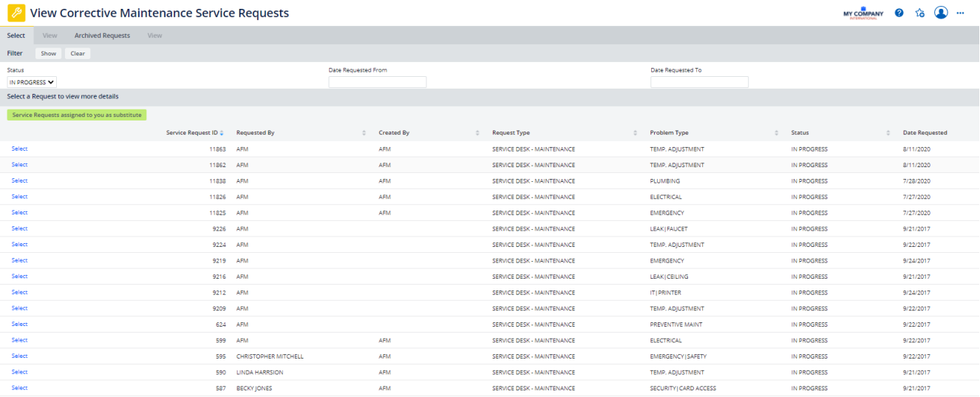Image resolution: width=980 pixels, height=397 pixels.
Task: Click the wrench maintenance app icon
Action: 15,13
